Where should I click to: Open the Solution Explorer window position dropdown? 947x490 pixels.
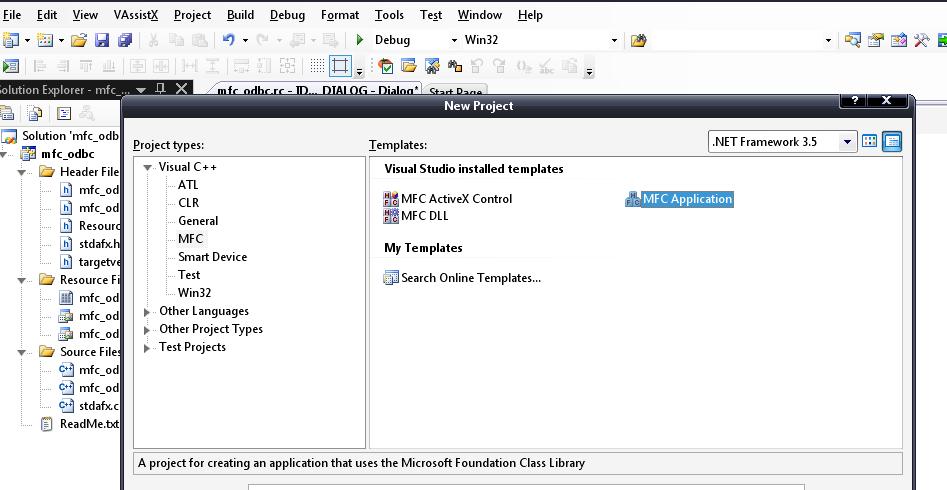pos(141,89)
